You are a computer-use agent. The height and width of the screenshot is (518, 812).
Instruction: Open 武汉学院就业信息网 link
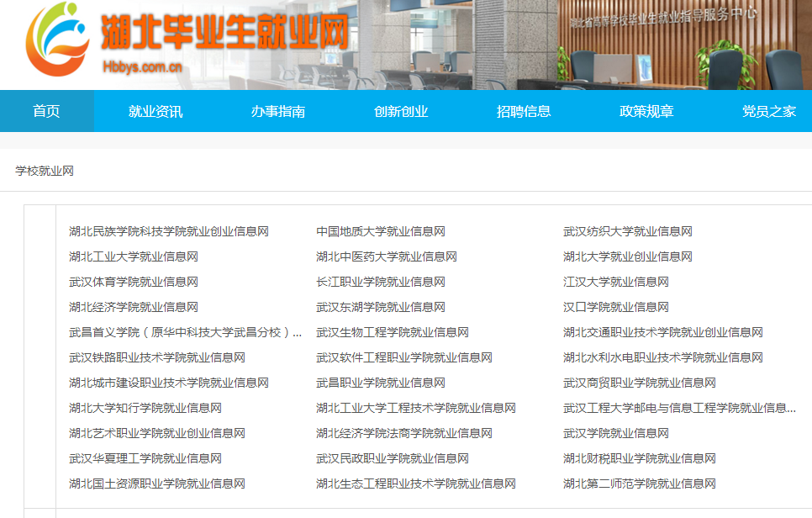pyautogui.click(x=615, y=433)
